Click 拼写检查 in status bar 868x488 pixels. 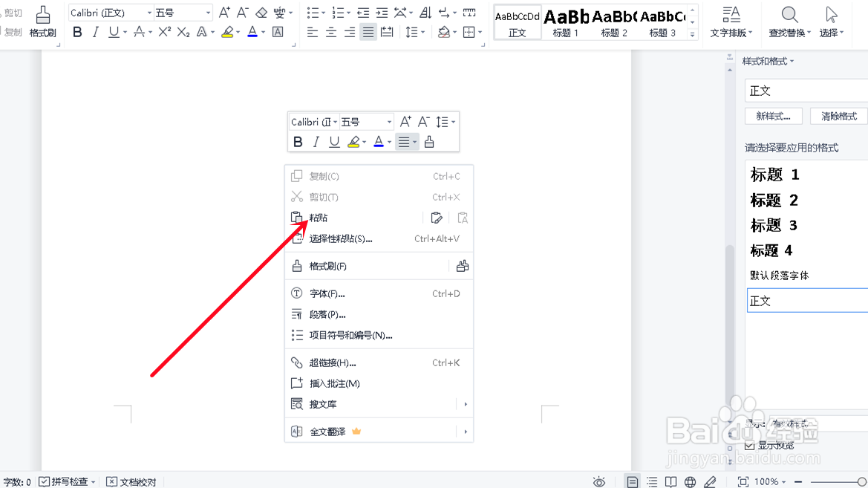point(67,482)
